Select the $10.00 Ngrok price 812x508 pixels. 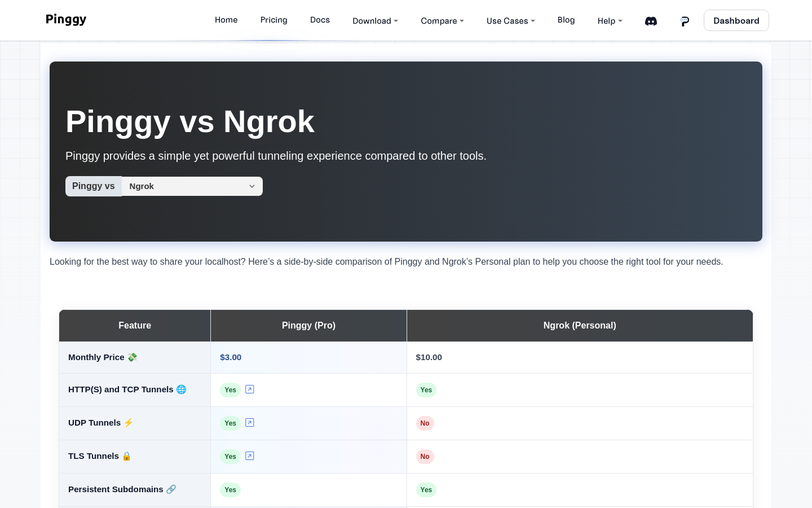[x=429, y=357]
